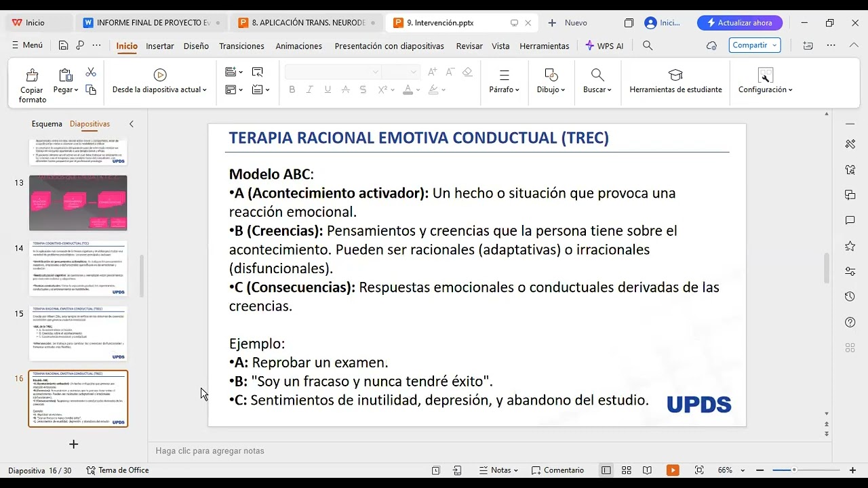Click the notes field to add notes
Viewport: 868px width, 488px height.
488,451
